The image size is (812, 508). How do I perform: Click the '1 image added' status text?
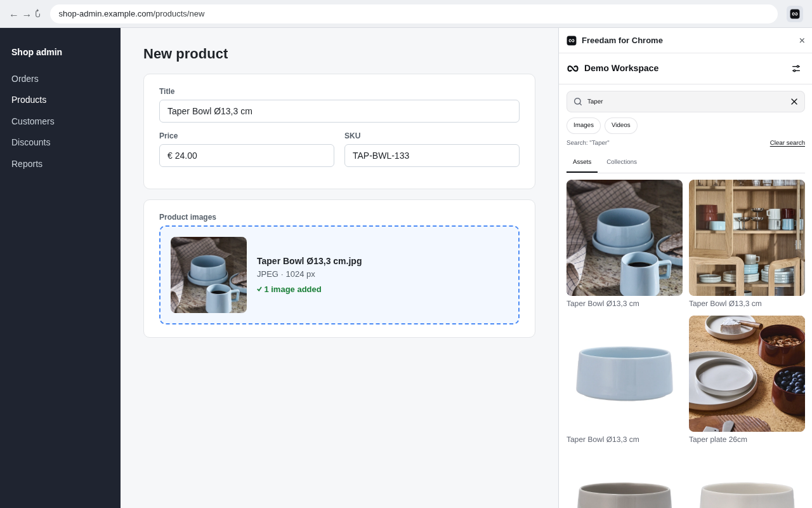point(289,290)
